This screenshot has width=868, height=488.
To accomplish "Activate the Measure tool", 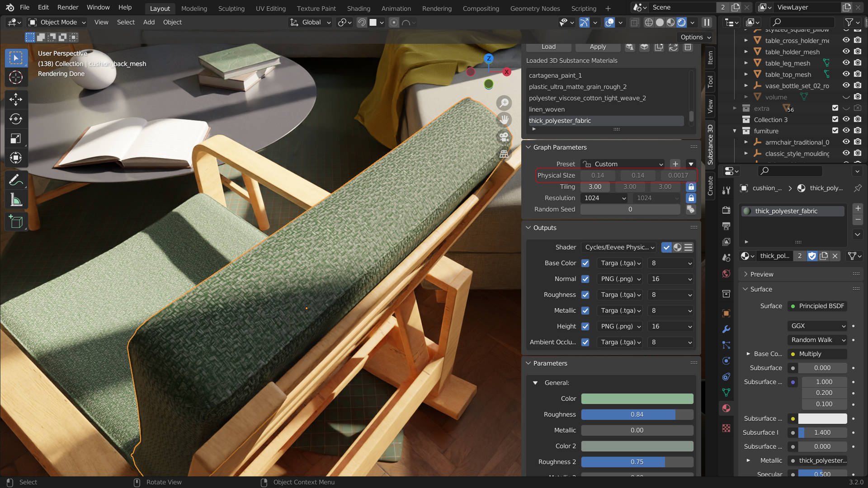I will pos(16,199).
